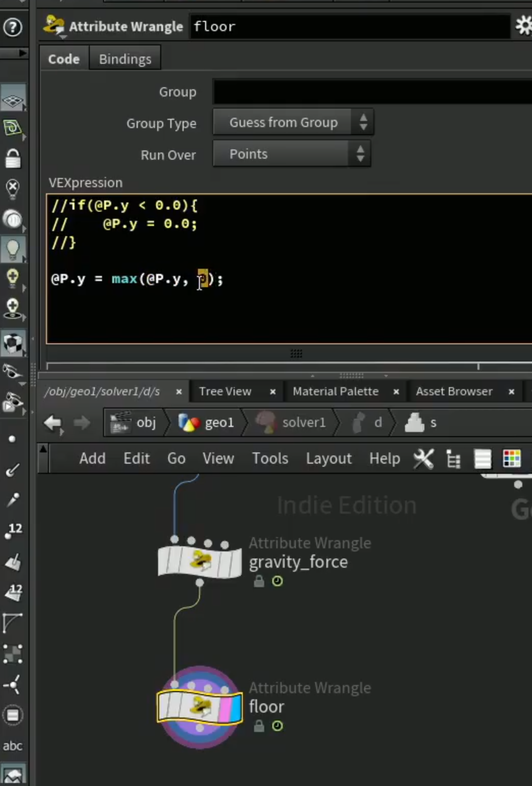Click the magenta display flag on the floor node
This screenshot has height=786, width=532.
click(x=225, y=708)
